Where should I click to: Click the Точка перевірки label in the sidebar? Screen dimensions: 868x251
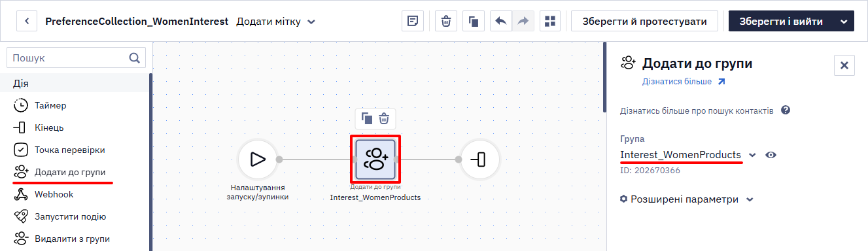pos(70,150)
